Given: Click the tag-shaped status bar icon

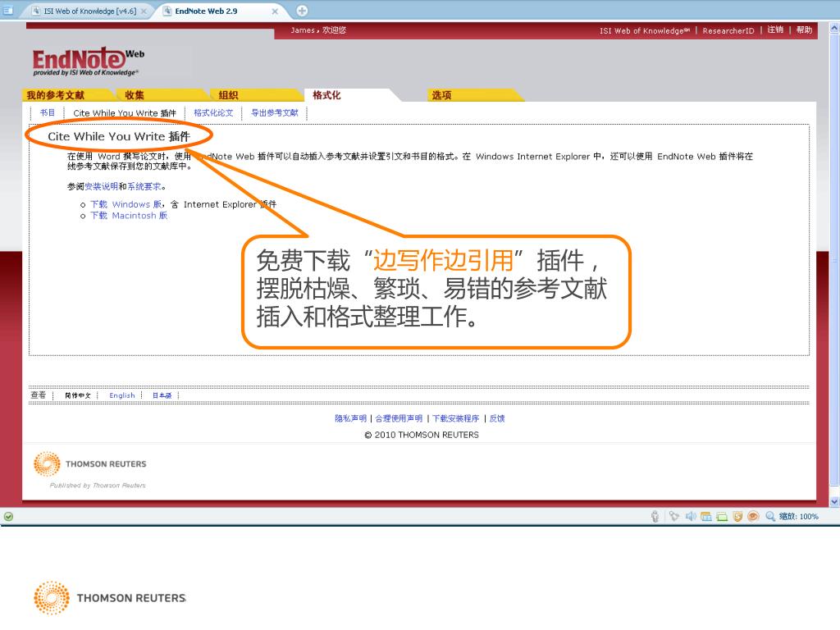Looking at the screenshot, I should tap(674, 516).
